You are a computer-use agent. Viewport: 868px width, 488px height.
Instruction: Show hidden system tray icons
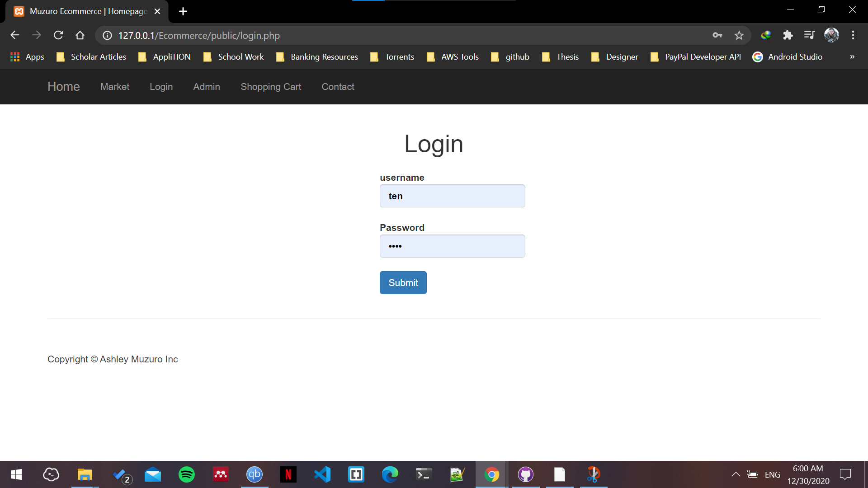click(736, 474)
